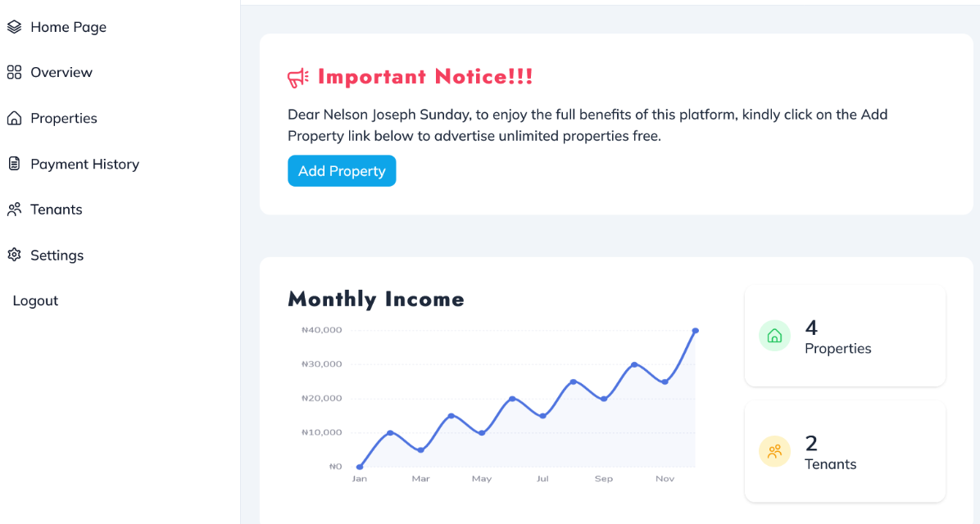Log out using the Logout link
This screenshot has width=980, height=524.
coord(35,301)
